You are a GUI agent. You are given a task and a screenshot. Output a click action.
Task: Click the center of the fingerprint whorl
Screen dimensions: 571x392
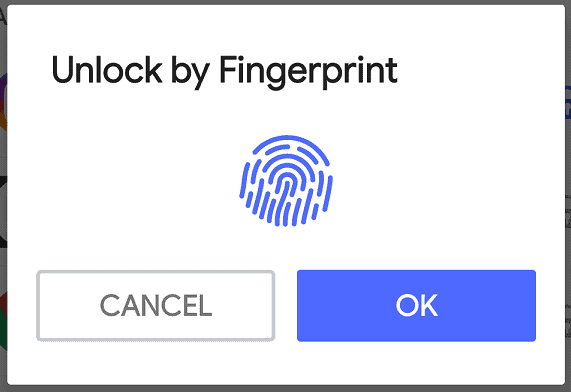pyautogui.click(x=287, y=182)
